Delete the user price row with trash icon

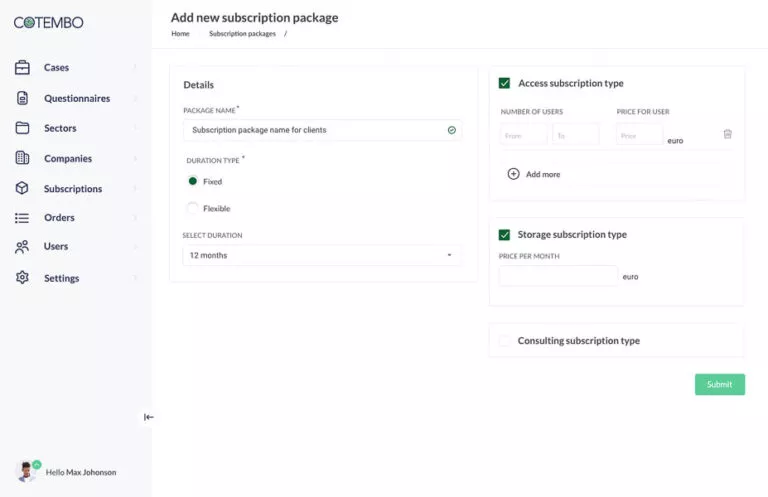pyautogui.click(x=727, y=134)
